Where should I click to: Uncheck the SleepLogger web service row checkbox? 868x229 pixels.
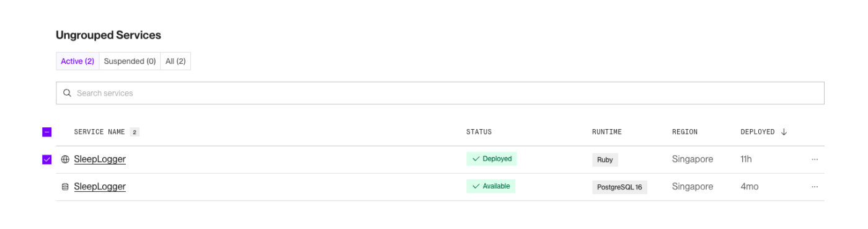(x=46, y=159)
